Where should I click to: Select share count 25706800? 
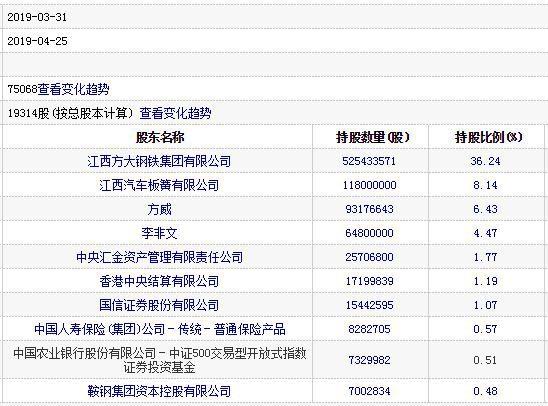(369, 257)
